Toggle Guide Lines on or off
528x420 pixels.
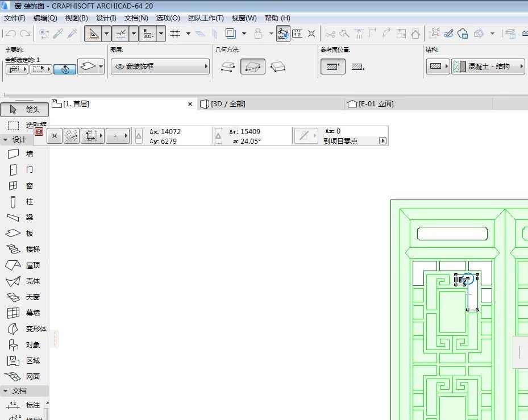click(x=93, y=34)
